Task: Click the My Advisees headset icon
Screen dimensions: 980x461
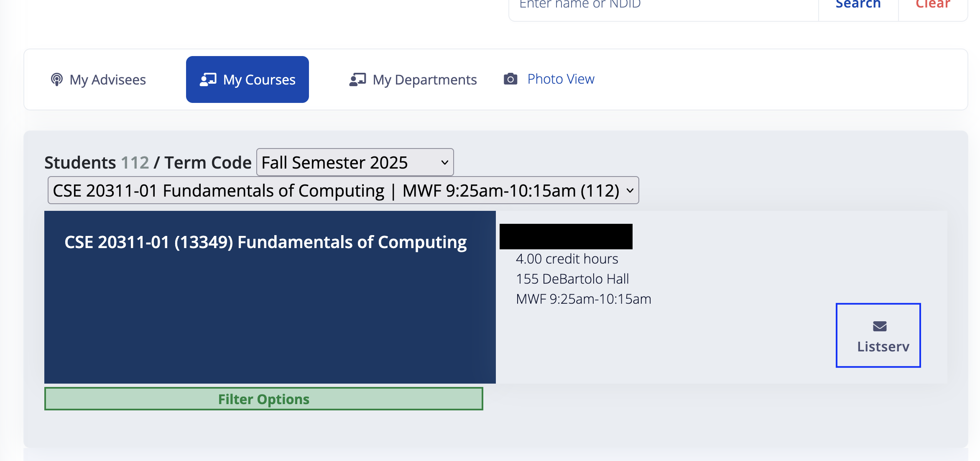Action: pyautogui.click(x=57, y=79)
